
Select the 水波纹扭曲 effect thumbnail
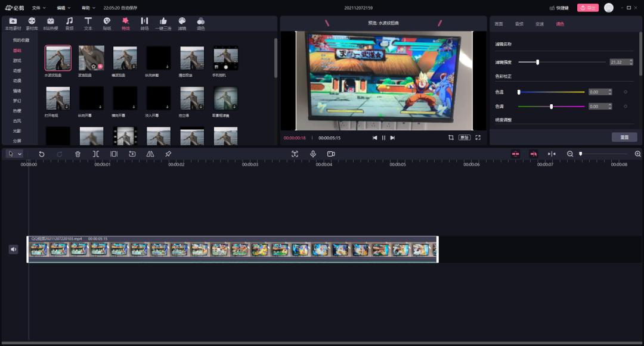(57, 57)
